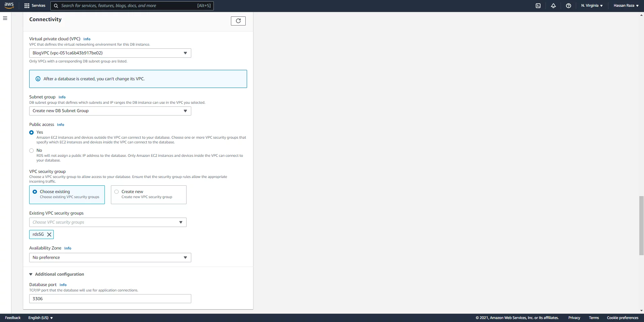Select Yes for public access

tap(32, 132)
